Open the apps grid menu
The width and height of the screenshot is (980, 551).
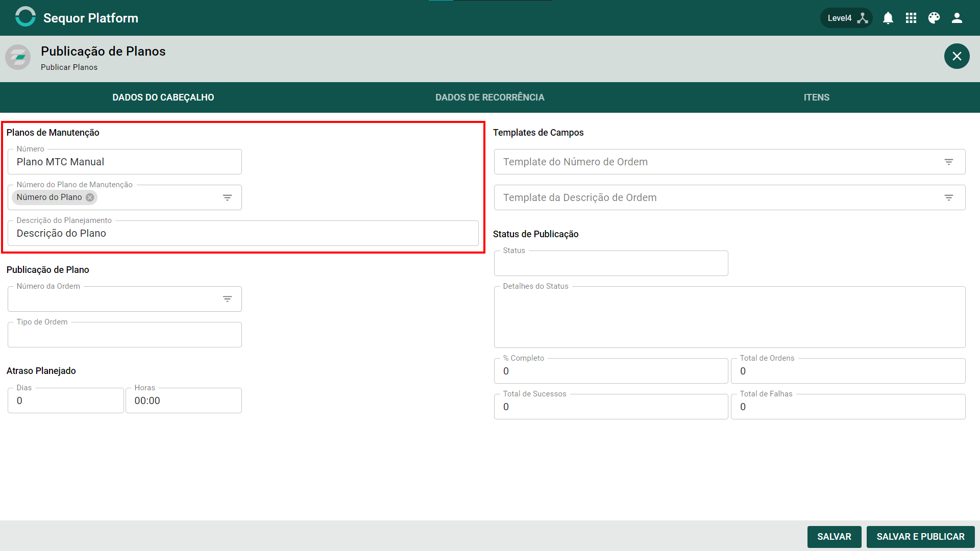(x=911, y=18)
